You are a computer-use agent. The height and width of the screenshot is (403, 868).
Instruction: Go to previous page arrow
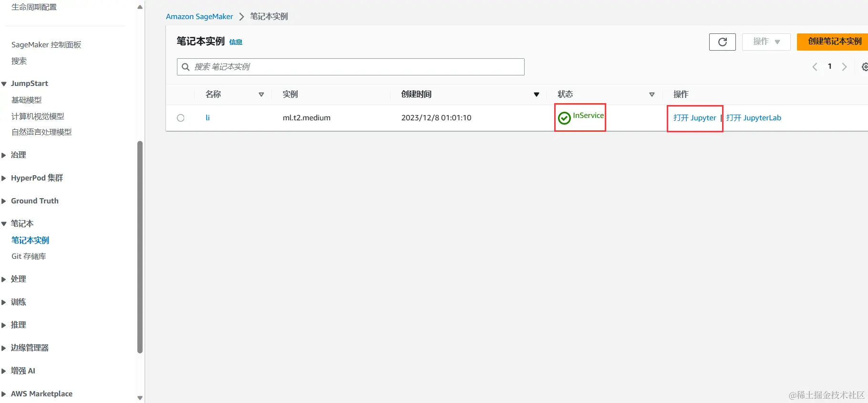(815, 67)
